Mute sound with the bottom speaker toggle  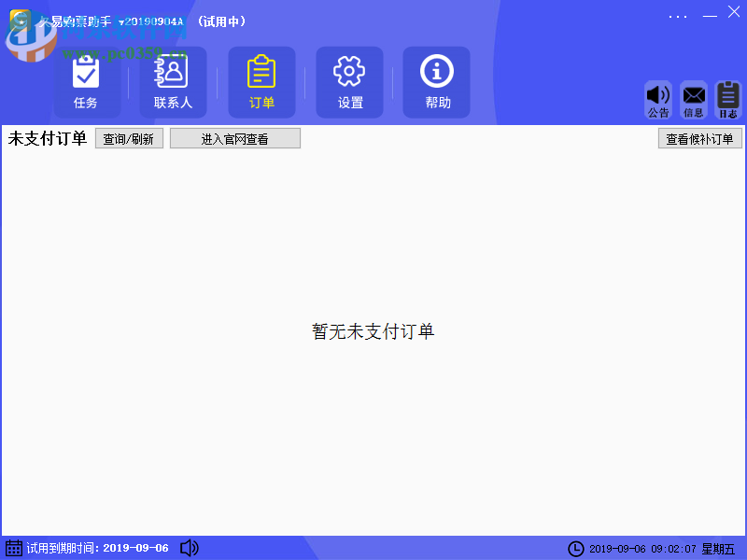click(x=189, y=549)
